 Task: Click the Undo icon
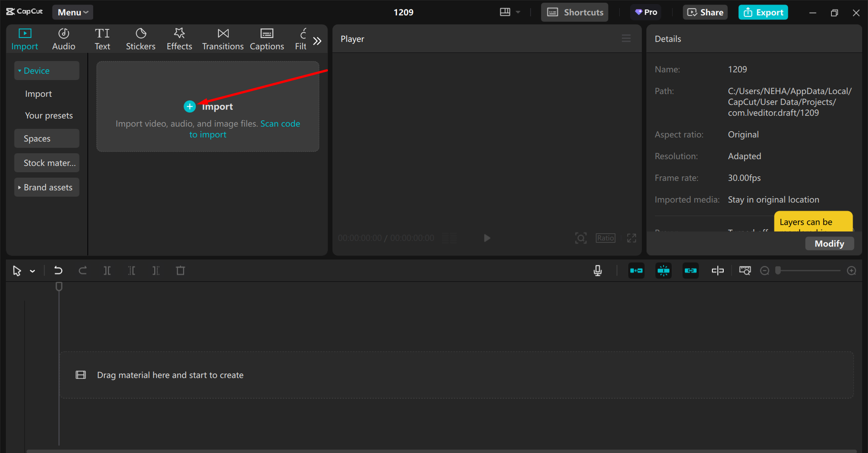[x=58, y=270]
